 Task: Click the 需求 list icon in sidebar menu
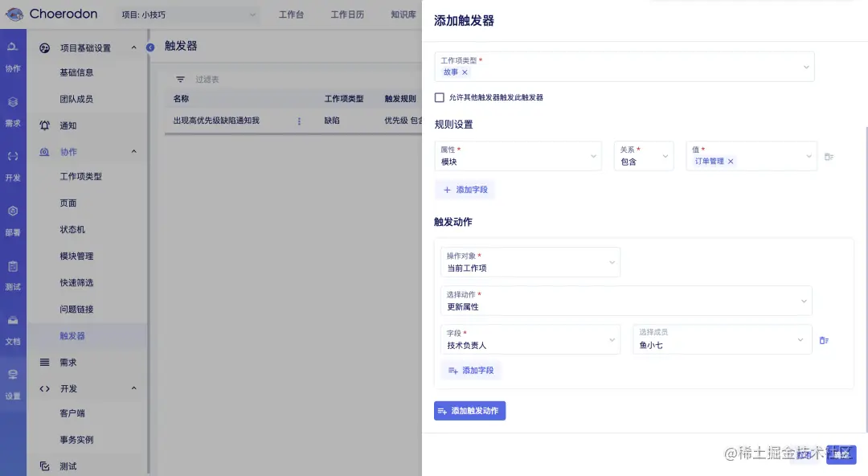click(45, 363)
